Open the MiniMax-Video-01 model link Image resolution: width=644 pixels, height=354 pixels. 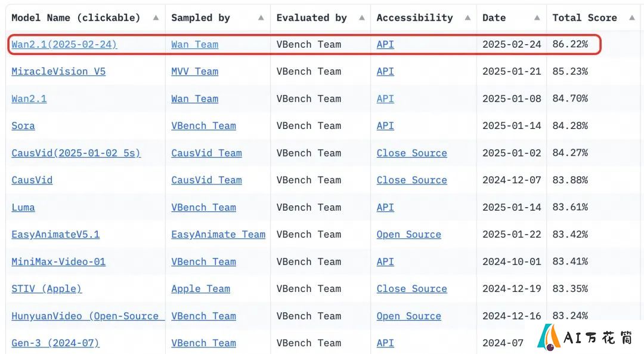[x=58, y=261]
